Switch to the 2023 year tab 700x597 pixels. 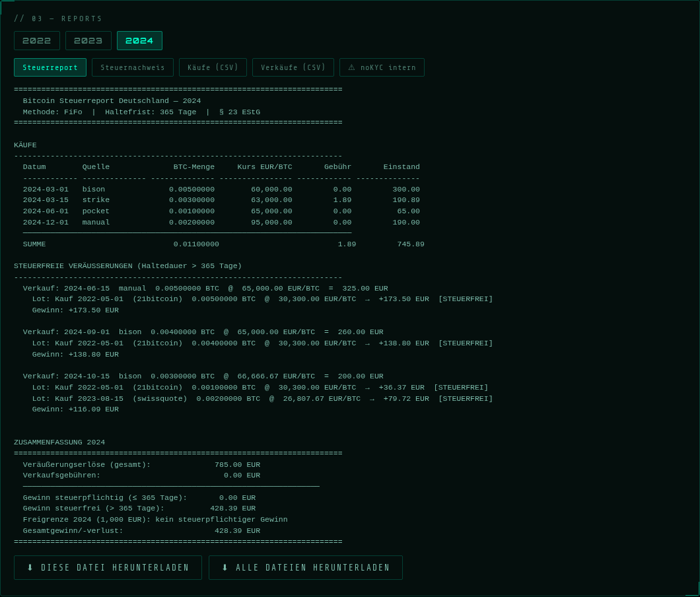click(88, 41)
